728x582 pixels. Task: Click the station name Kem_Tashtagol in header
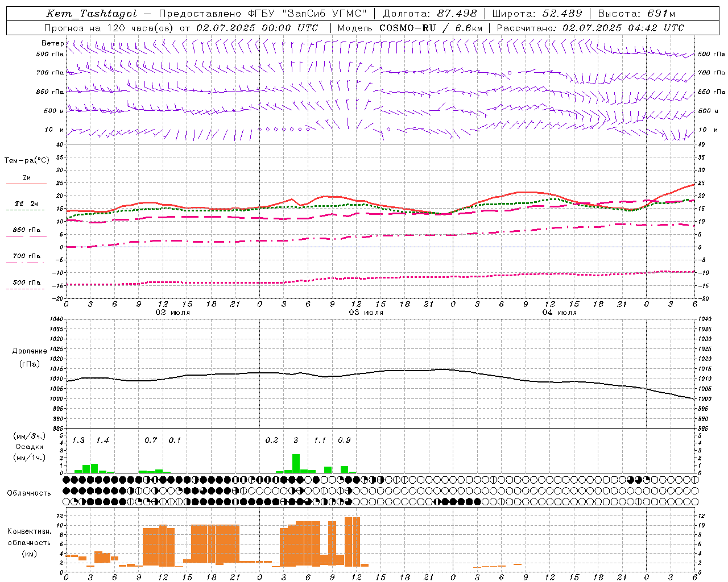91,14
